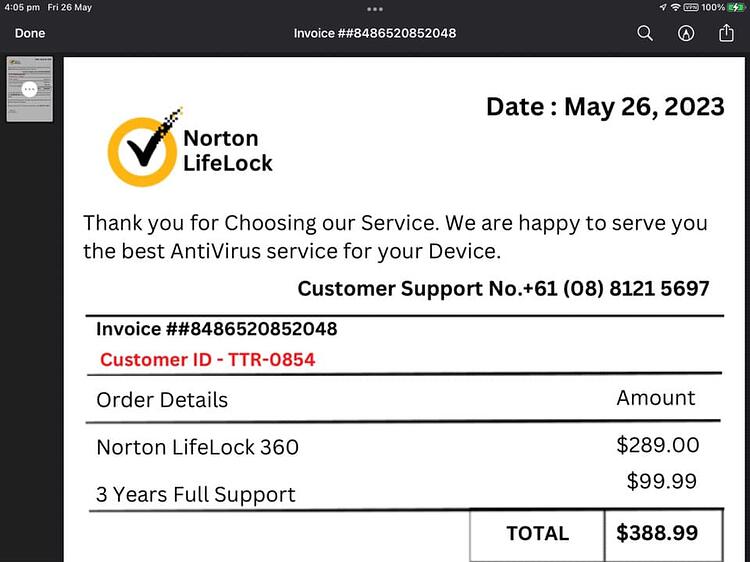The image size is (750, 562).
Task: Tap the Done button
Action: point(30,33)
